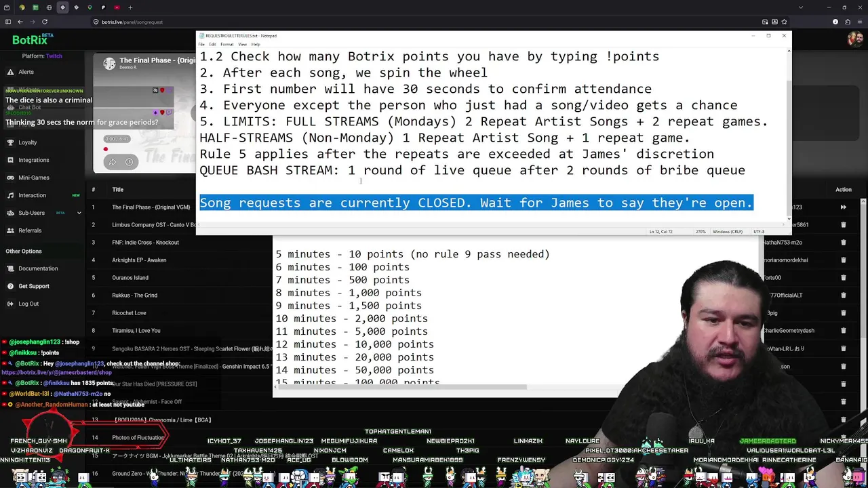The image size is (868, 488).
Task: Open the Mini-Games sidebar section
Action: (33, 178)
